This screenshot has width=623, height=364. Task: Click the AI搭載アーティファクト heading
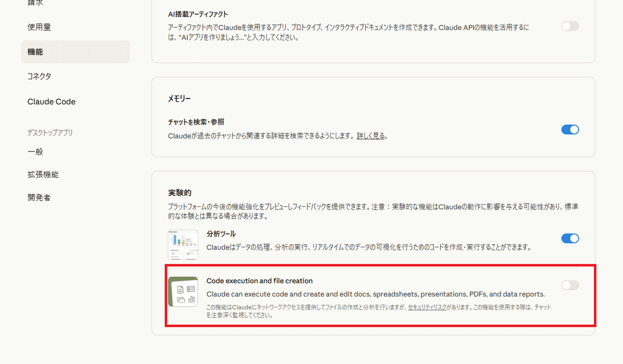pyautogui.click(x=198, y=14)
